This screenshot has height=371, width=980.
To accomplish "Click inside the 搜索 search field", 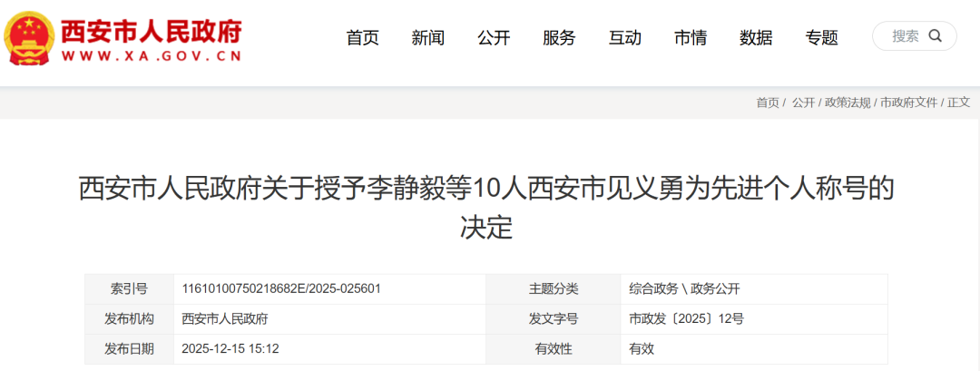I will 904,36.
